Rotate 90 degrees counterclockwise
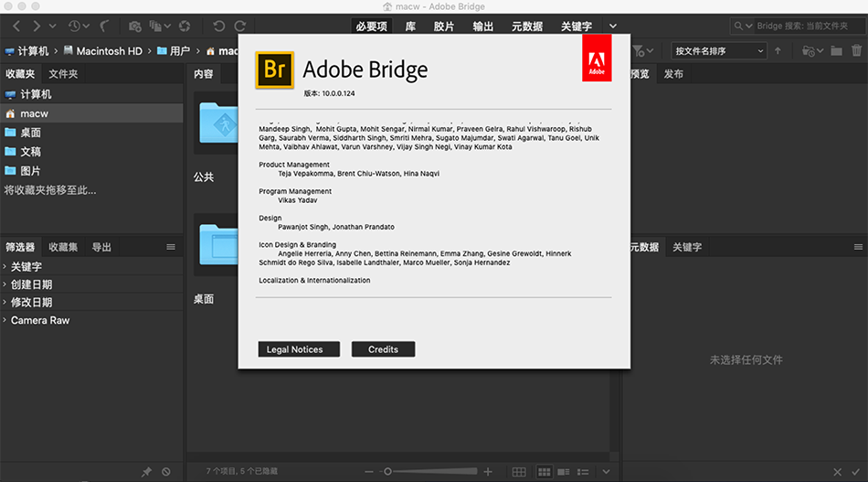Viewport: 868px width, 482px height. point(218,26)
